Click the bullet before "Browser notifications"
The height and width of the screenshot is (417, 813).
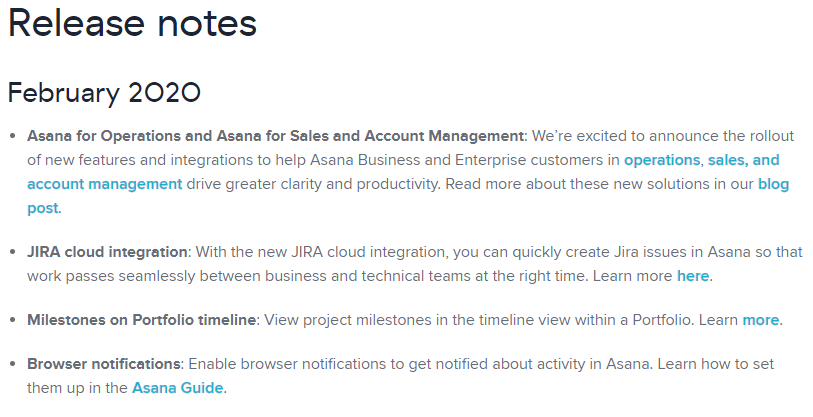[12, 364]
